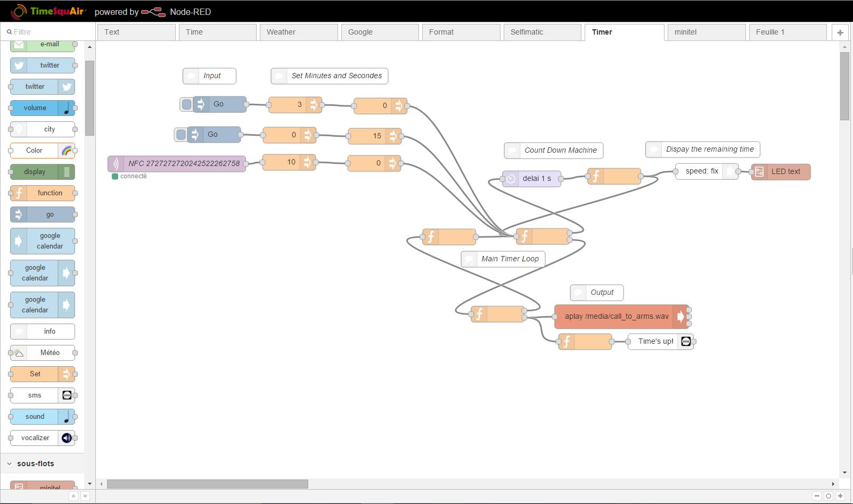Select the Dispay the remaining time comment
Screen dimensions: 853x504
[703, 150]
